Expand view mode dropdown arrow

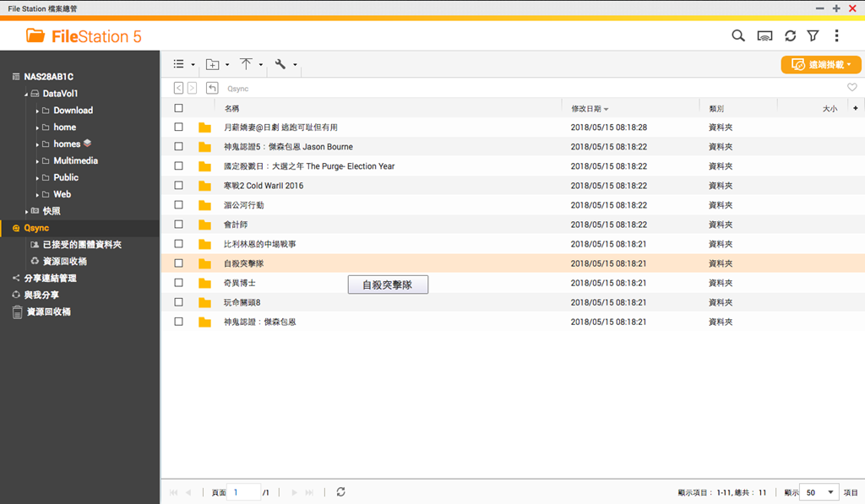(x=193, y=64)
